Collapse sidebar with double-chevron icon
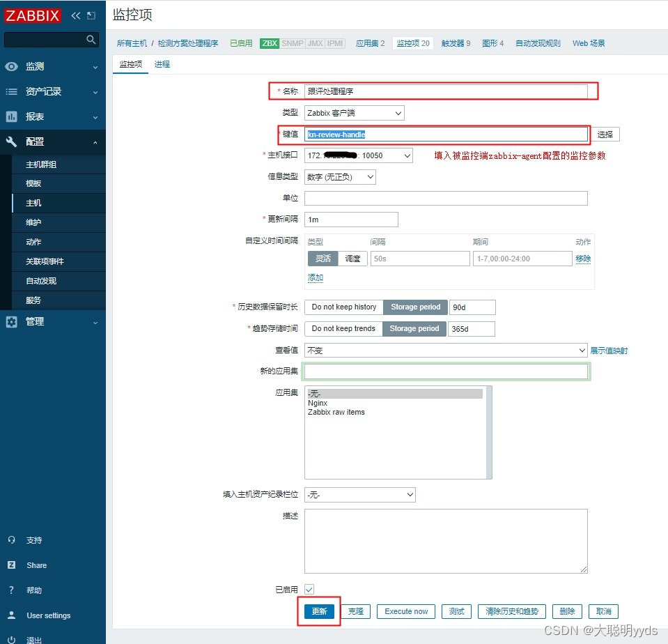The height and width of the screenshot is (644, 668). 76,16
